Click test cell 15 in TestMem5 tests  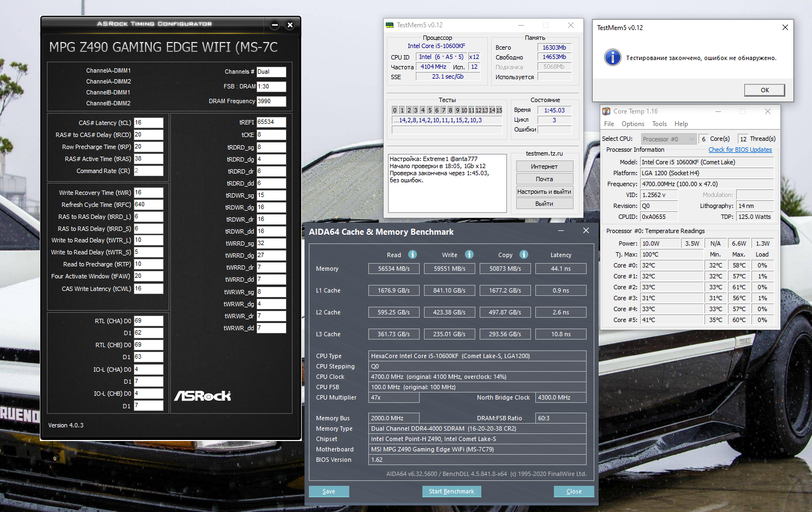click(x=499, y=110)
